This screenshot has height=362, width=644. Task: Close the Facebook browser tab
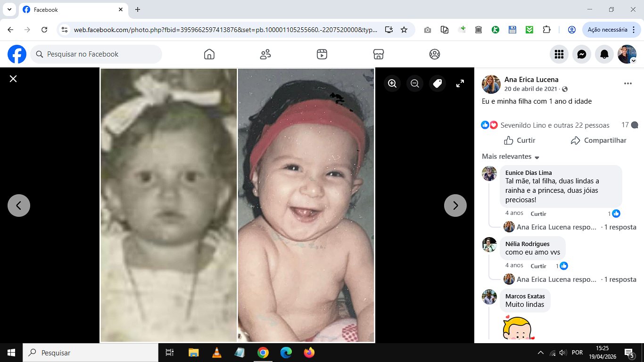pyautogui.click(x=121, y=9)
